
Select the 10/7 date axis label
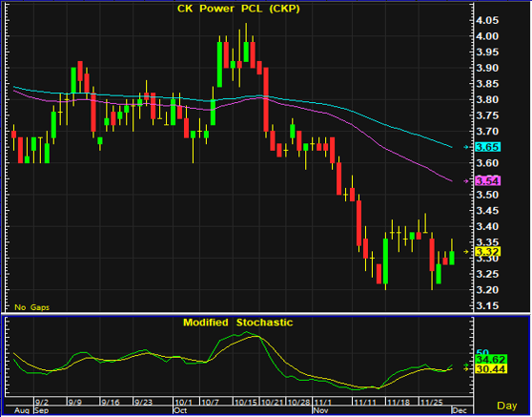(x=210, y=403)
